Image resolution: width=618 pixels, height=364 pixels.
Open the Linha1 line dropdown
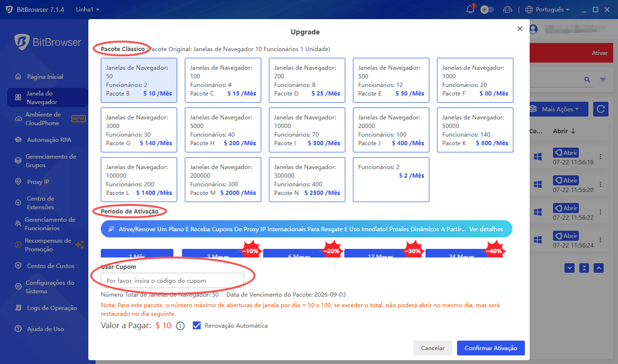click(x=87, y=10)
